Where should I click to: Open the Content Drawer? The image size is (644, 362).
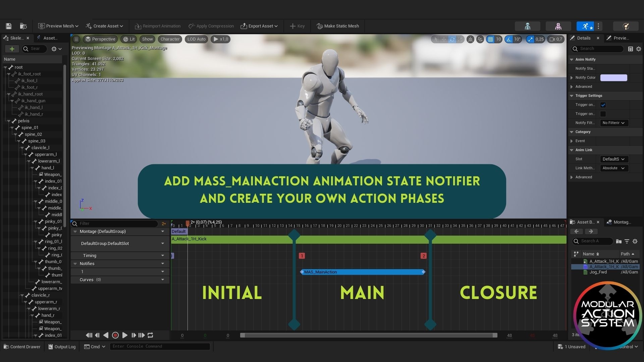pyautogui.click(x=21, y=347)
